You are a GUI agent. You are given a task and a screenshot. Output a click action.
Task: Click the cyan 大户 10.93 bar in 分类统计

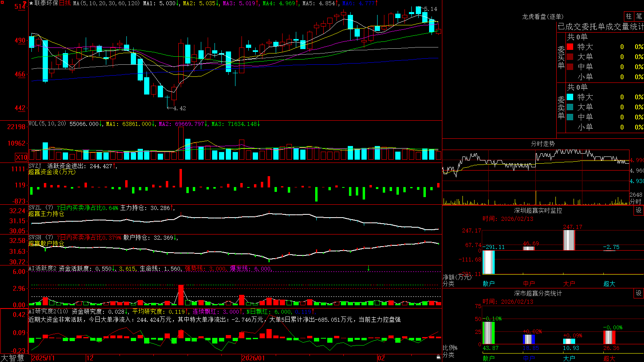[x=569, y=341]
